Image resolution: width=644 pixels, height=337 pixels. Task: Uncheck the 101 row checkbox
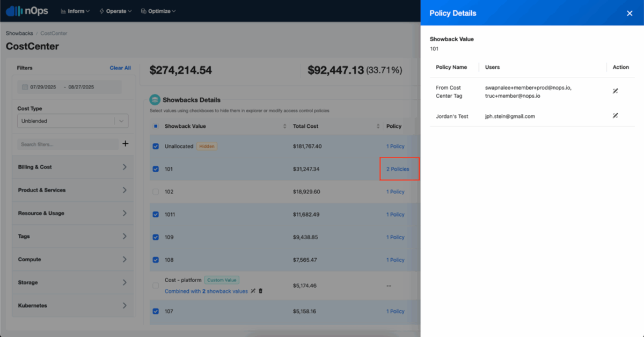click(156, 169)
